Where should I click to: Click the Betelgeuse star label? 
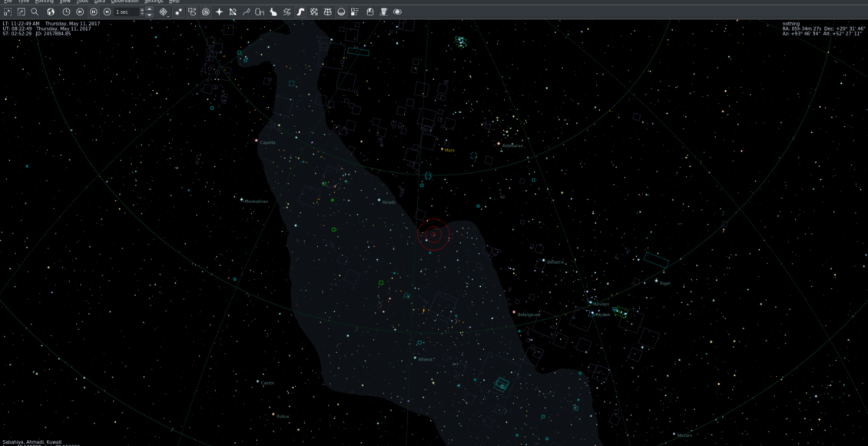click(x=528, y=315)
